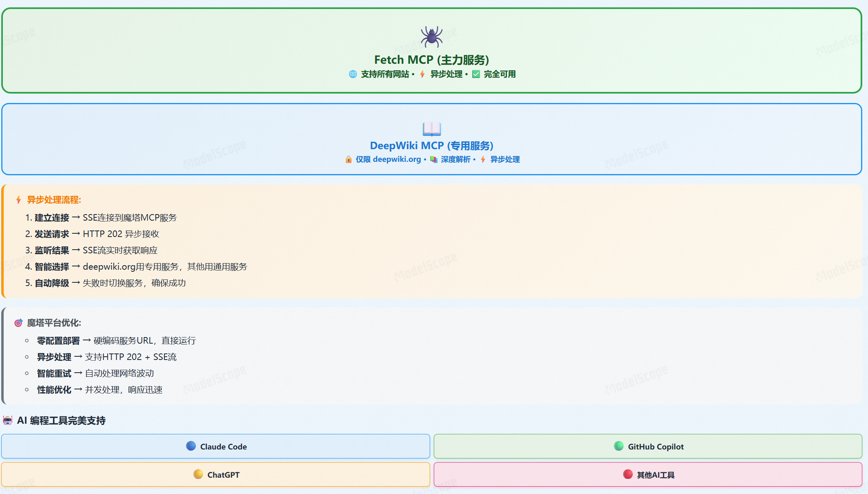Select the Claude Code card

[216, 446]
